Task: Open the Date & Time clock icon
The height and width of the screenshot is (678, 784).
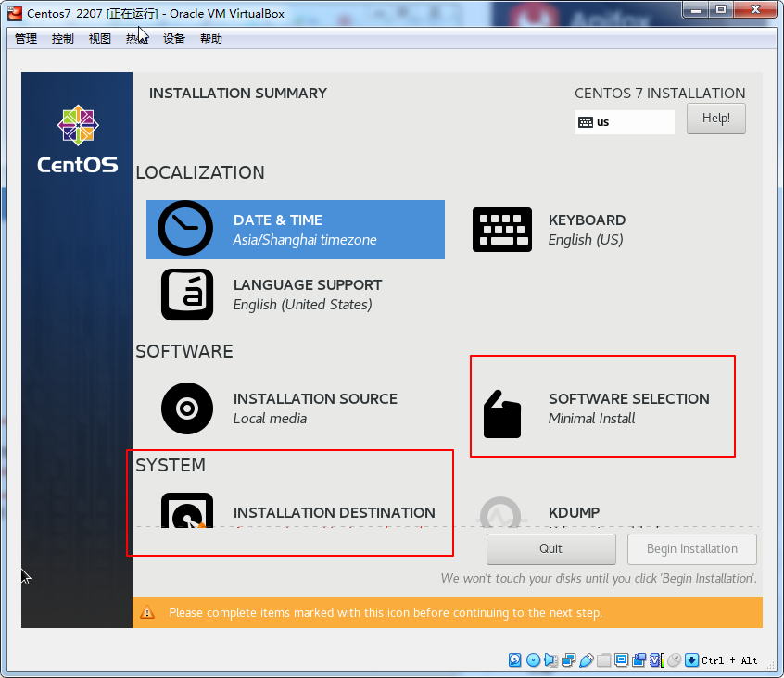Action: point(185,229)
